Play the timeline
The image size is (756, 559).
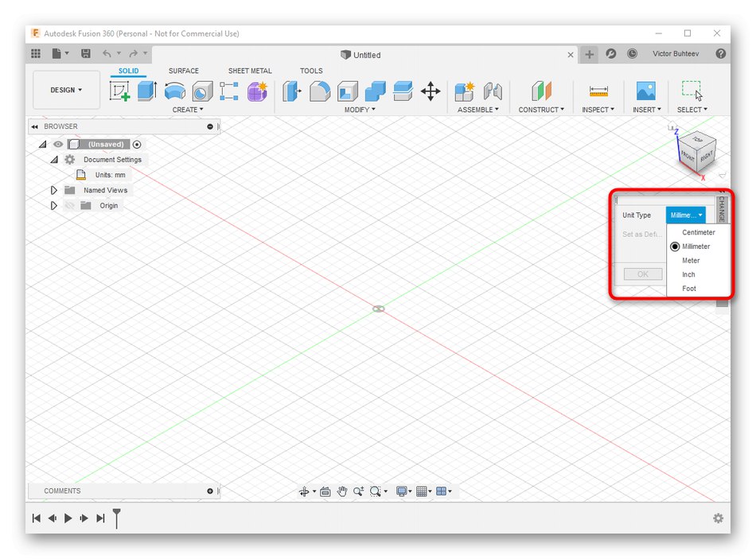pyautogui.click(x=68, y=518)
